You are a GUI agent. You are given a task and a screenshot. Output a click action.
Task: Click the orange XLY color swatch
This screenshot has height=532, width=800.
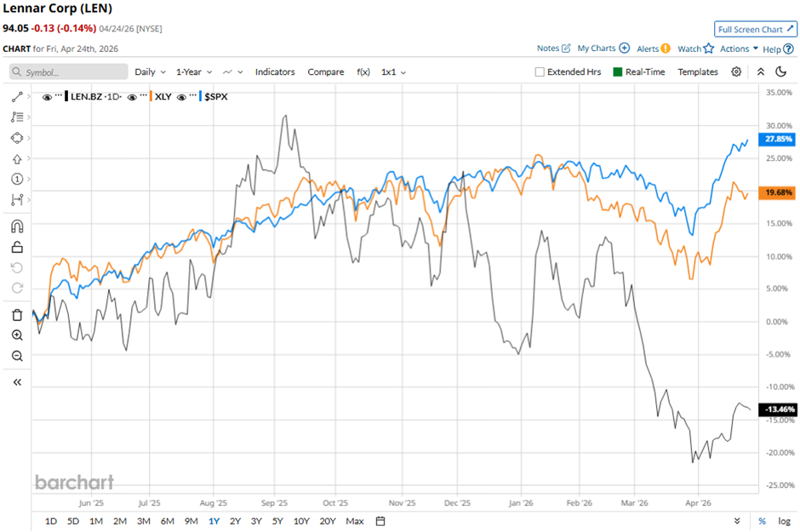(151, 96)
